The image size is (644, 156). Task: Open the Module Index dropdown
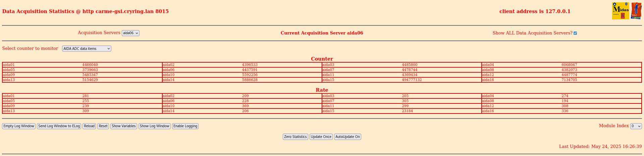[636, 126]
